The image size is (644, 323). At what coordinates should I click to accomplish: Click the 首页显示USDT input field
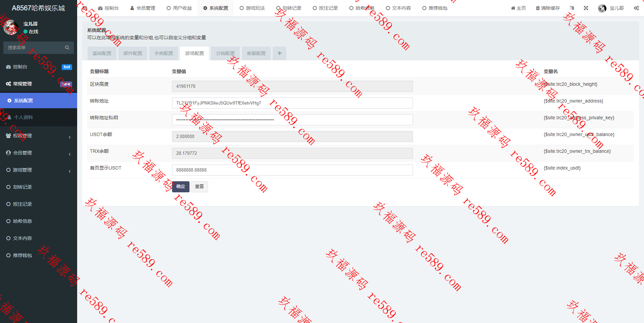(x=292, y=170)
